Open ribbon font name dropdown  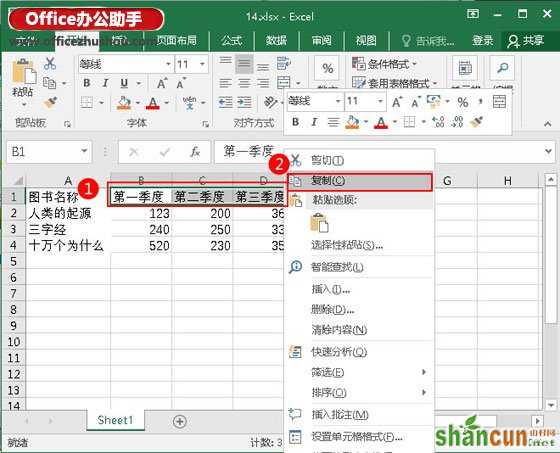[168, 64]
